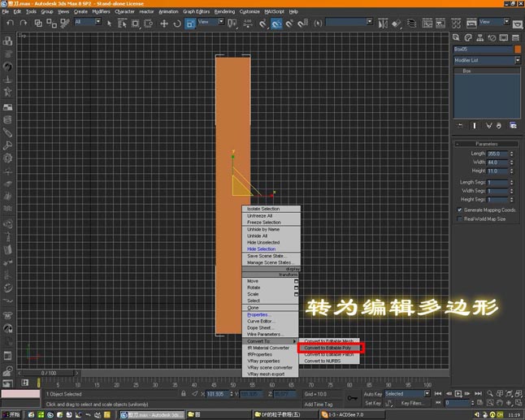Viewport: 525px width, 420px height.
Task: Click Show End Result toggle icon
Action: [x=474, y=125]
